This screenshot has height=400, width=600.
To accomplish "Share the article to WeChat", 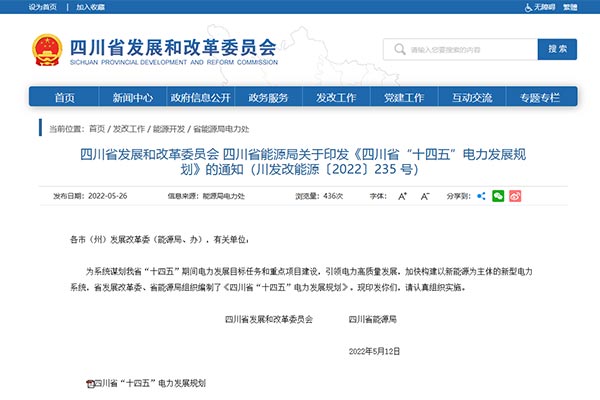I will click(x=497, y=196).
